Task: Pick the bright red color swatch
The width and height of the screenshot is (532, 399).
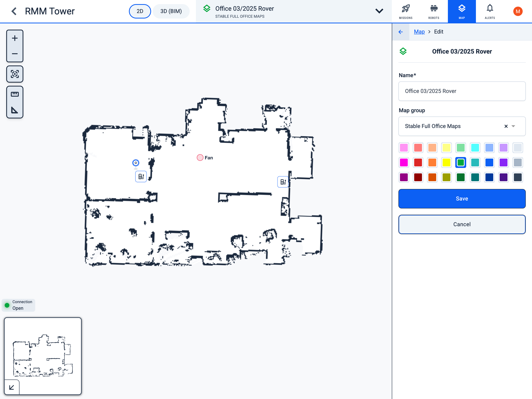Action: pos(418,162)
